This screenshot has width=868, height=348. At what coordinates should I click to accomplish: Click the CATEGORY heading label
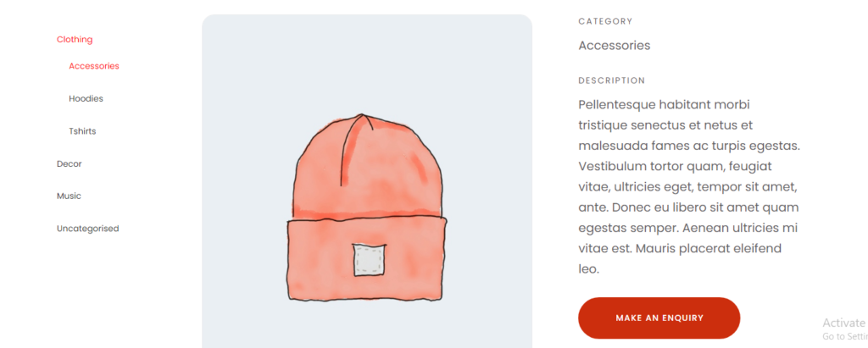605,21
